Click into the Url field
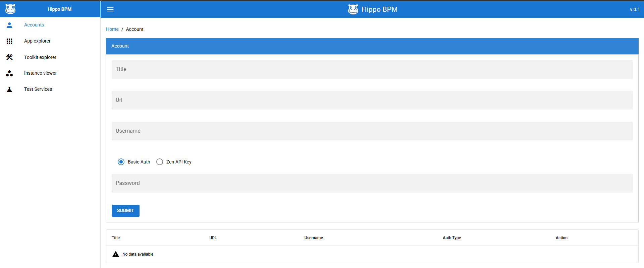The height and width of the screenshot is (268, 644). (x=372, y=100)
